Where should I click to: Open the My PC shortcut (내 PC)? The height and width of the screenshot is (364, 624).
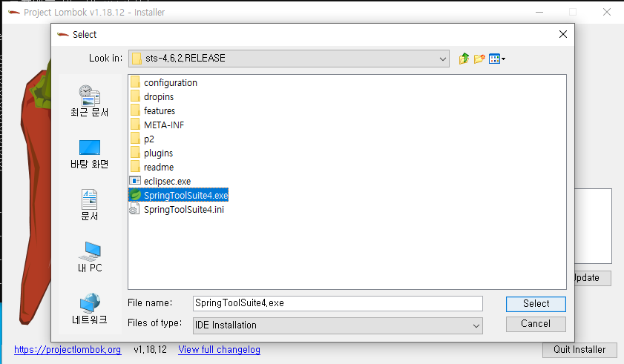click(90, 257)
